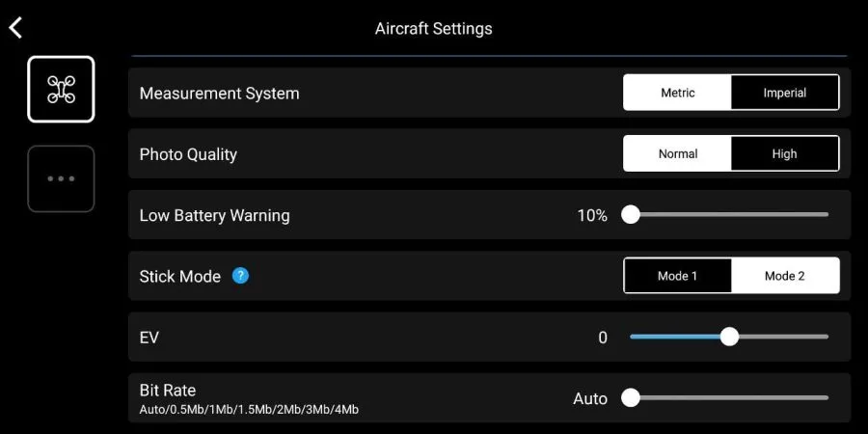Click the Low Battery Warning slider handle
868x434 pixels.
631,214
